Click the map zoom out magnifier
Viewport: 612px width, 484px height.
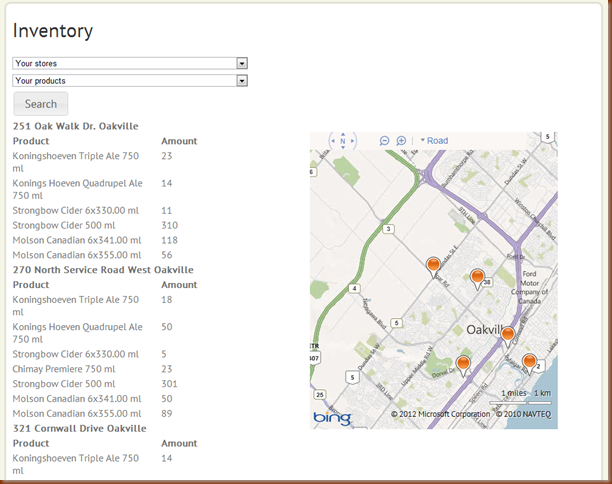pyautogui.click(x=384, y=141)
